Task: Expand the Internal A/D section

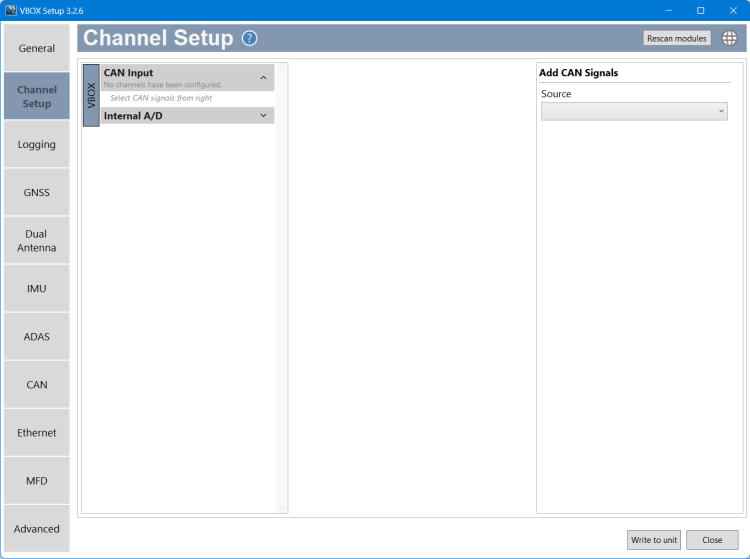Action: (263, 116)
